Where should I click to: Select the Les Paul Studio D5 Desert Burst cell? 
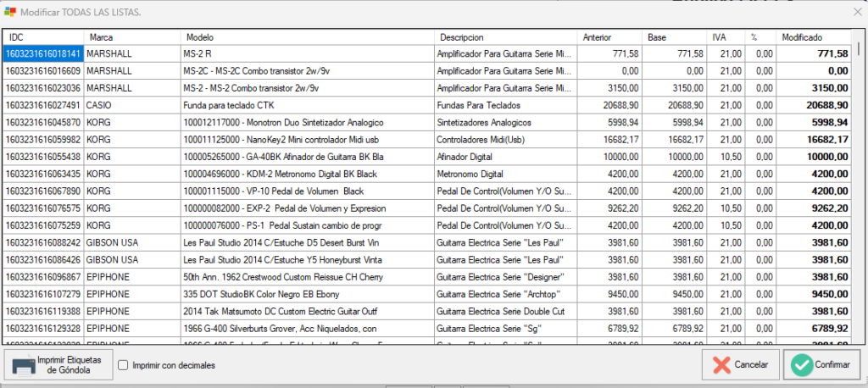pos(307,242)
